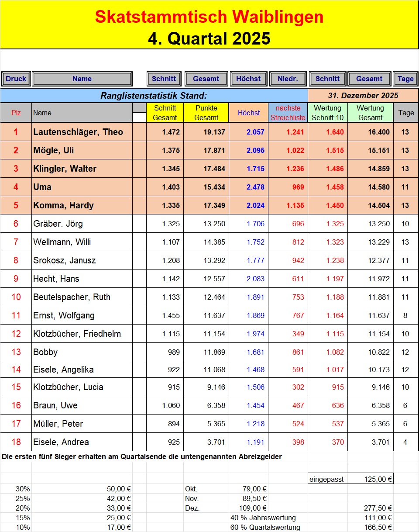Click the 31. Dezember 2025 date cell

363,95
